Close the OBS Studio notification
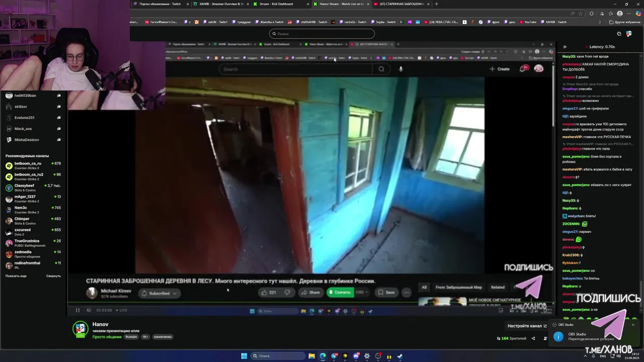Image resolution: width=644 pixels, height=362 pixels. pyautogui.click(x=633, y=325)
